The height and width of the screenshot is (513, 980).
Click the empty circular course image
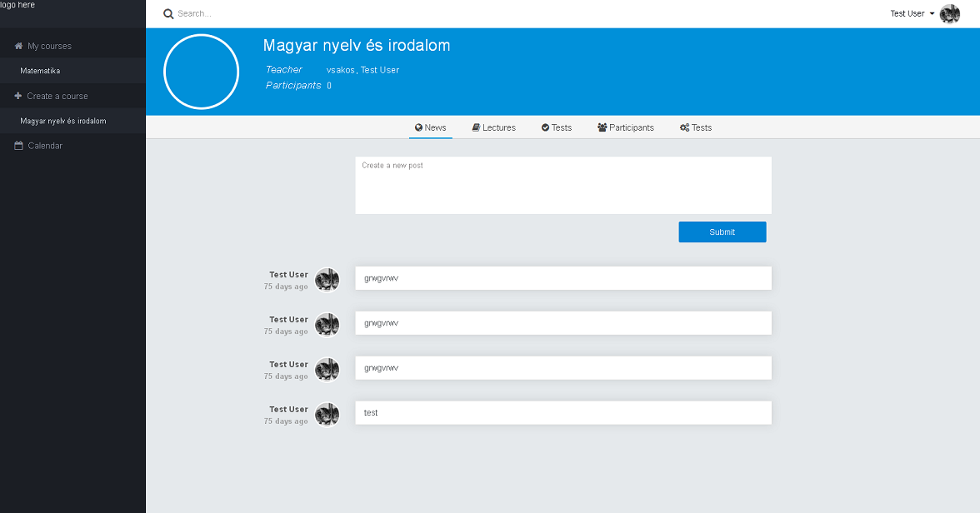click(202, 72)
